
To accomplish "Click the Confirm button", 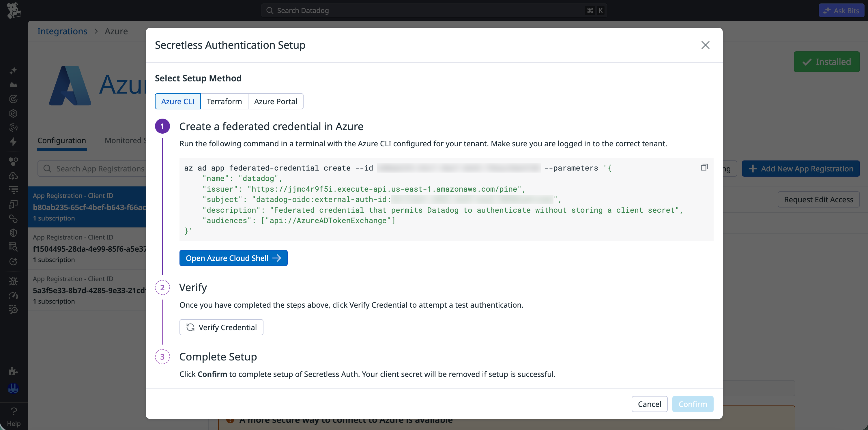I will click(x=693, y=404).
